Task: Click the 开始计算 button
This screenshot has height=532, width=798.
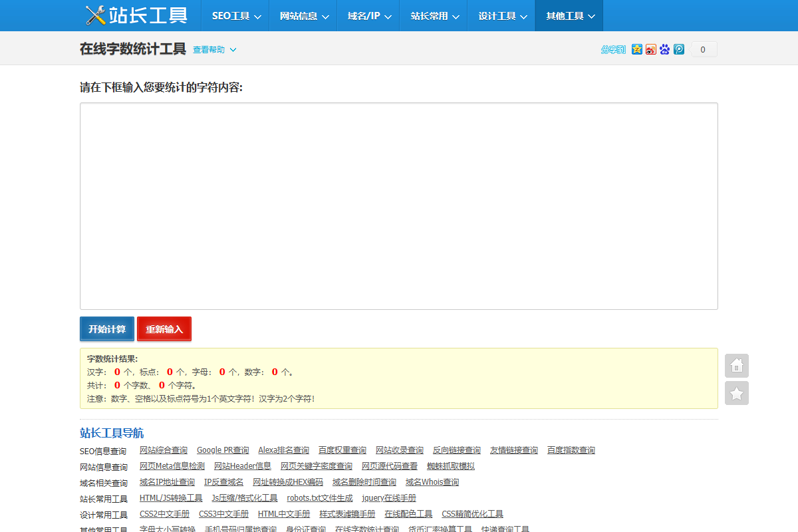Action: tap(106, 329)
